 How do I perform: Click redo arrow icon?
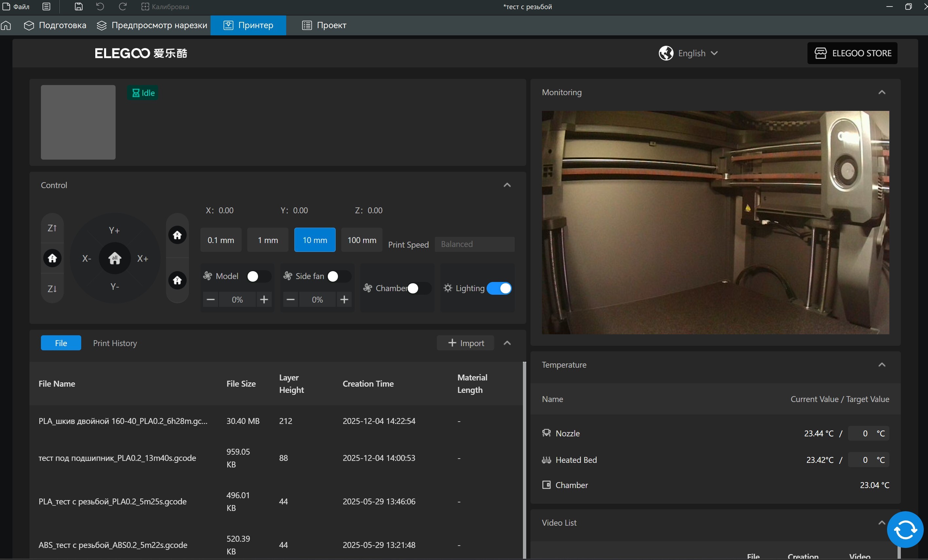(x=122, y=7)
